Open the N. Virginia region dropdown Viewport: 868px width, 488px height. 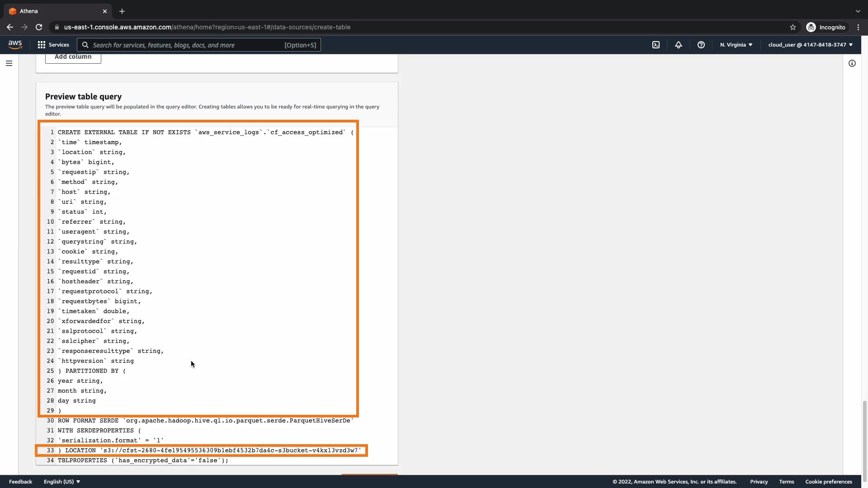(x=736, y=45)
